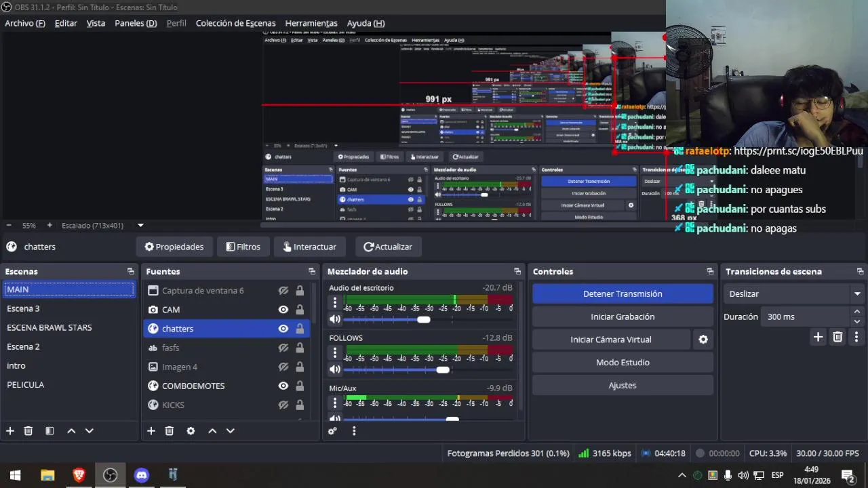Open the Herramientas menu
This screenshot has width=868, height=488.
point(311,23)
